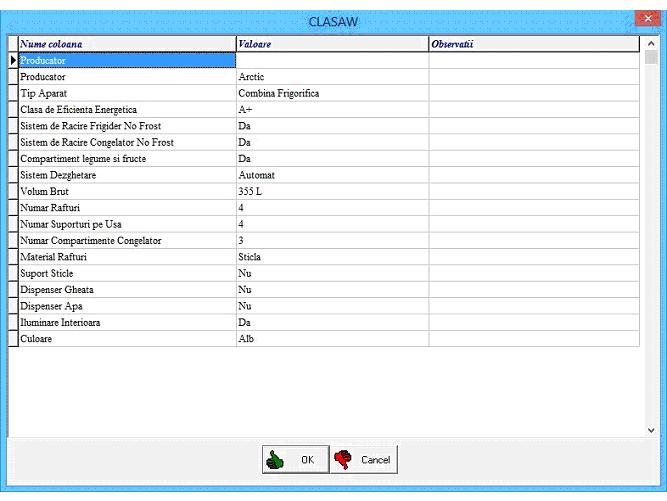This screenshot has width=667, height=501.
Task: Select the Alb color value cell
Action: point(331,341)
